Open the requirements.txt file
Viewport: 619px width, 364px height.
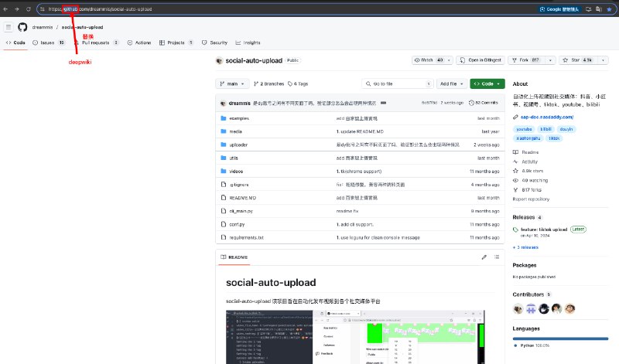[x=246, y=237]
